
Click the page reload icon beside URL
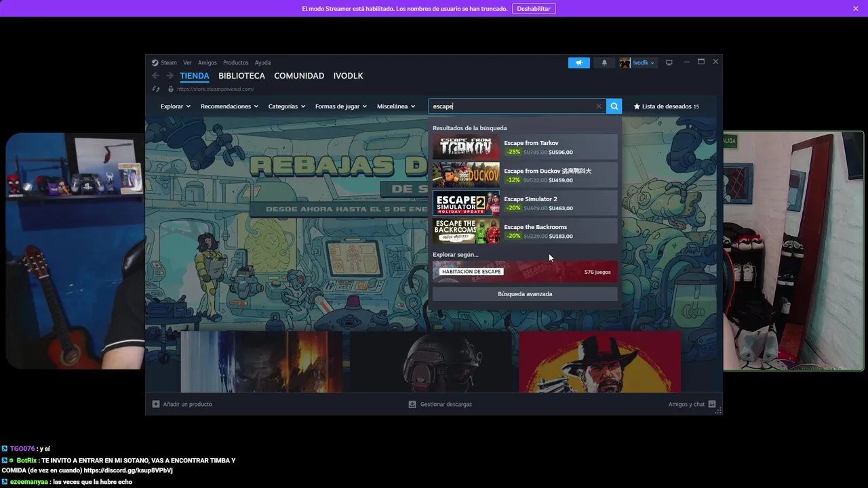point(156,89)
